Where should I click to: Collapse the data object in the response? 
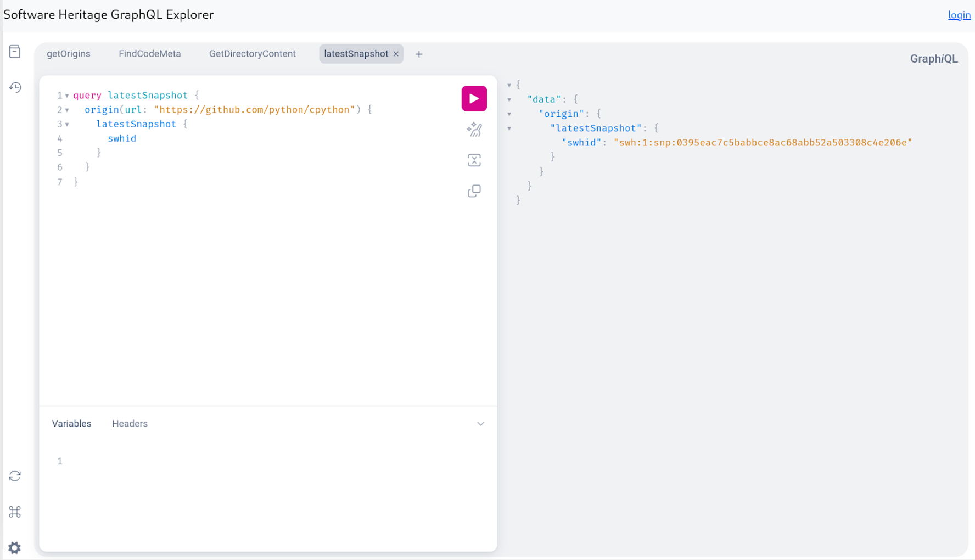click(510, 99)
